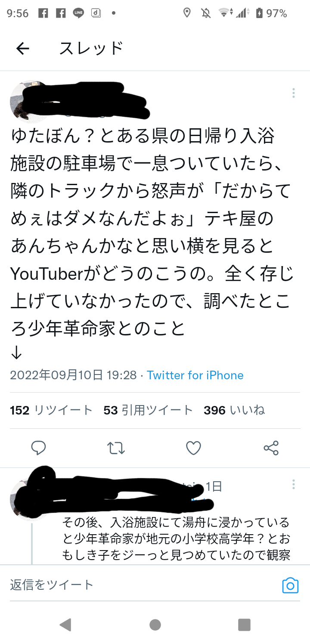Open reply tweet's three-dot overflow menu
The image size is (310, 644).
coord(293,485)
